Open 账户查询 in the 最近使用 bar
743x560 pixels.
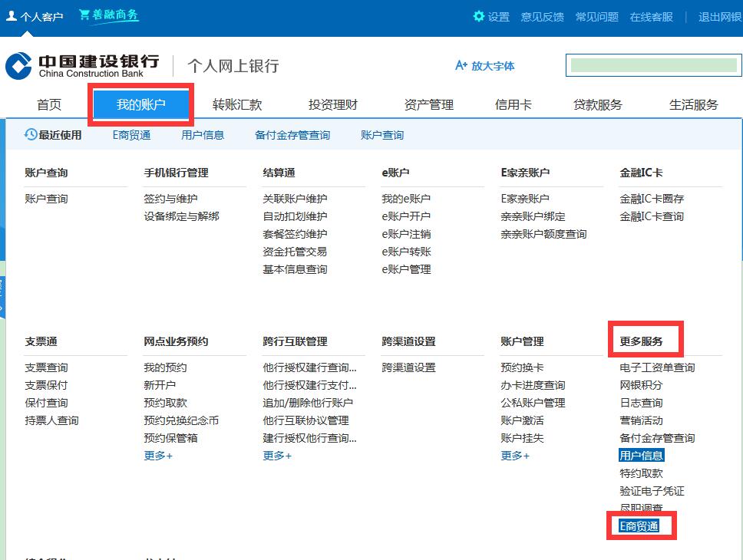pyautogui.click(x=382, y=135)
